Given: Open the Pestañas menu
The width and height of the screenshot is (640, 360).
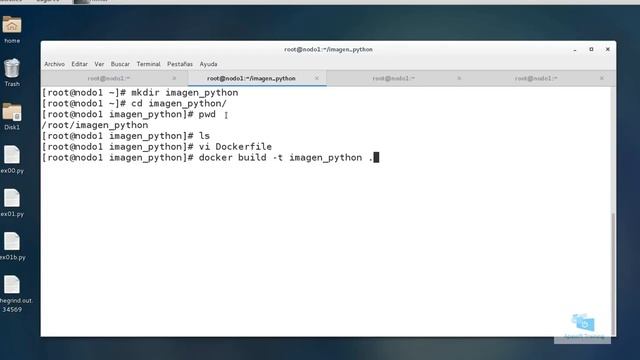Looking at the screenshot, I should pos(180,64).
